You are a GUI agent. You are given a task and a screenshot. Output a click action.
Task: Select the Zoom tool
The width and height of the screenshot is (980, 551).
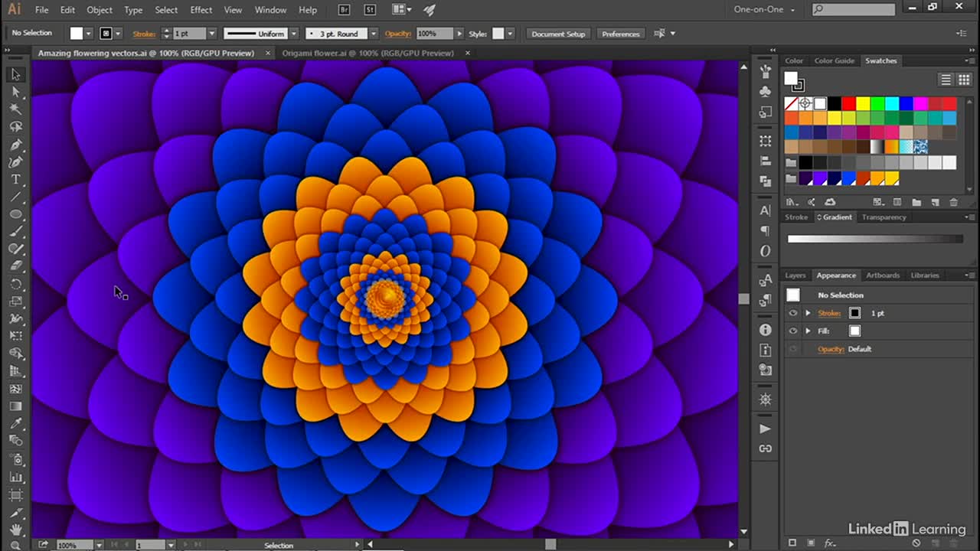(16, 545)
